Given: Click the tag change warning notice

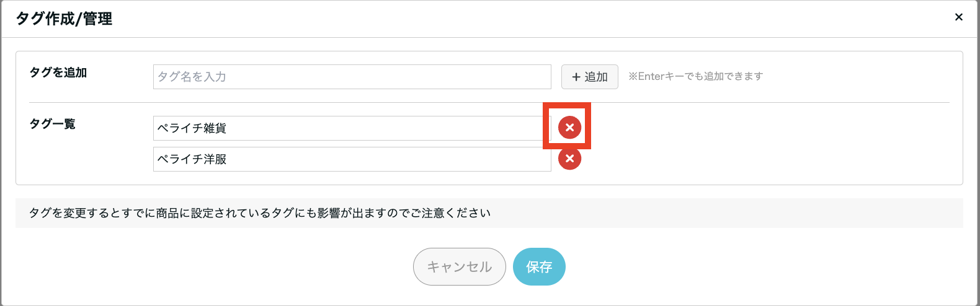Looking at the screenshot, I should click(260, 213).
